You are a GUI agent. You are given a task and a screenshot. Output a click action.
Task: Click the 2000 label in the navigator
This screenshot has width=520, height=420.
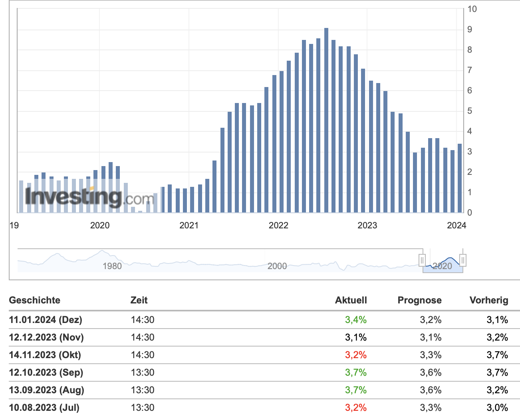coord(277,266)
